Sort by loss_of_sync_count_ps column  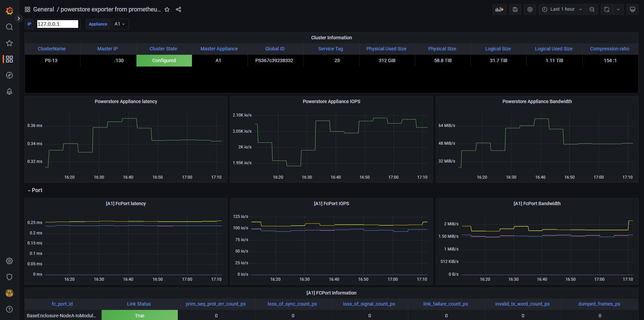coord(292,304)
